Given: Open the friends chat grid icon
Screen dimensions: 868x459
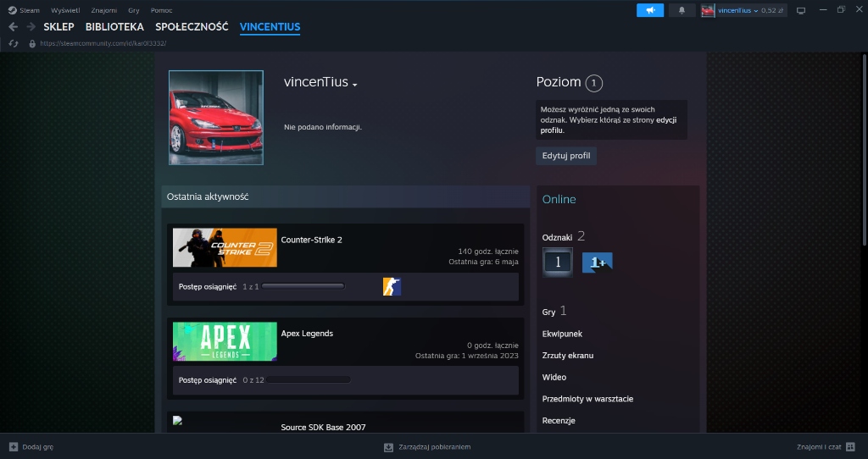Looking at the screenshot, I should (851, 447).
